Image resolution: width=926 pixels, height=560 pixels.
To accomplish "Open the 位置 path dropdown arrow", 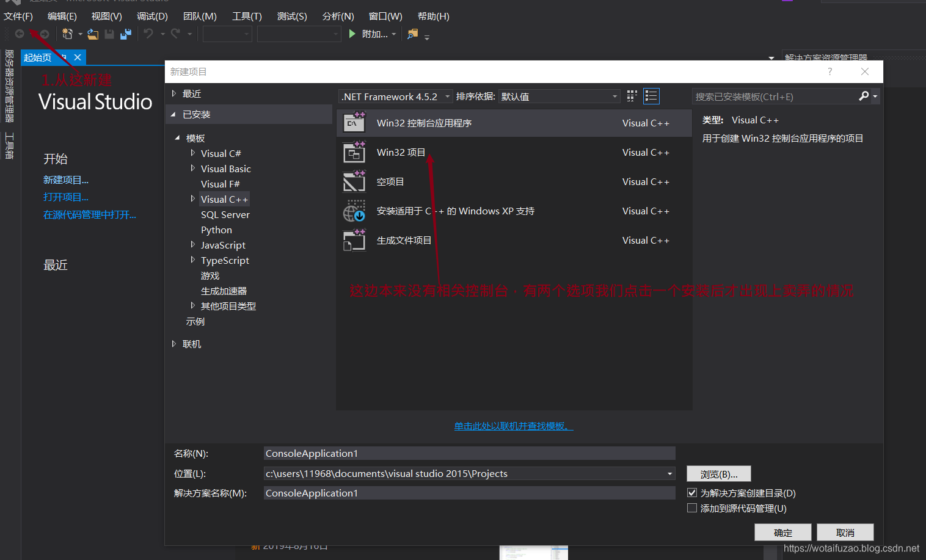I will pos(669,473).
